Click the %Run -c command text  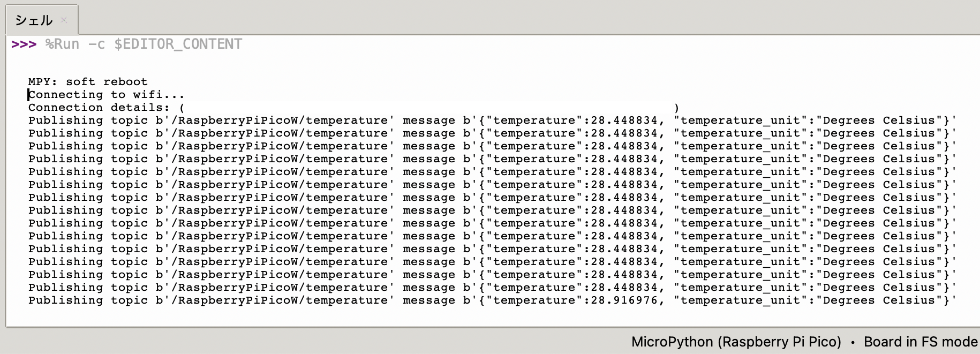75,44
